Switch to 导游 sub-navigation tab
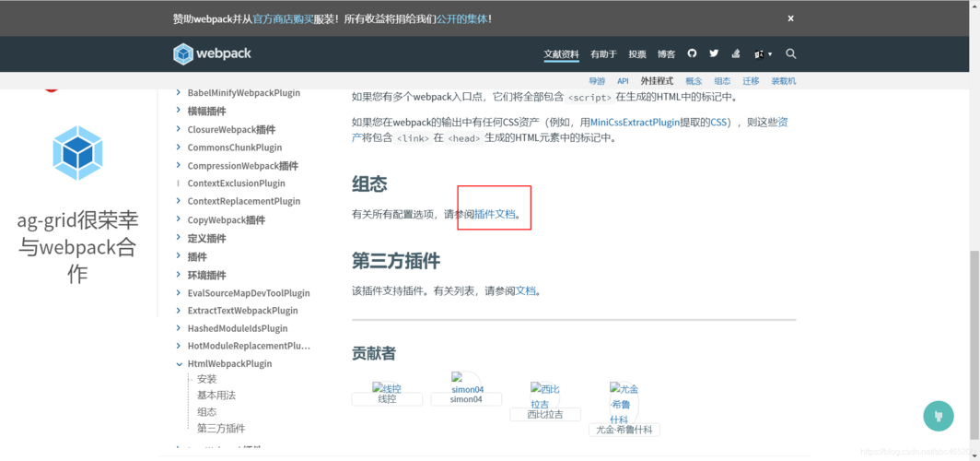The height and width of the screenshot is (461, 980). pos(597,81)
